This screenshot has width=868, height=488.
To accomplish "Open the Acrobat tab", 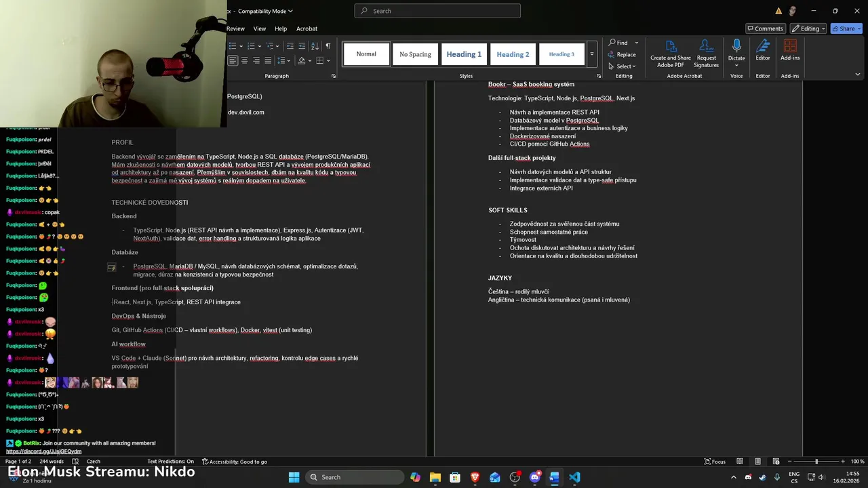I will point(307,28).
